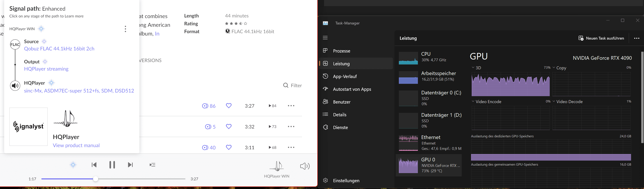The width and height of the screenshot is (644, 189).
Task: Click the track seek bar handle
Action: coord(95,179)
